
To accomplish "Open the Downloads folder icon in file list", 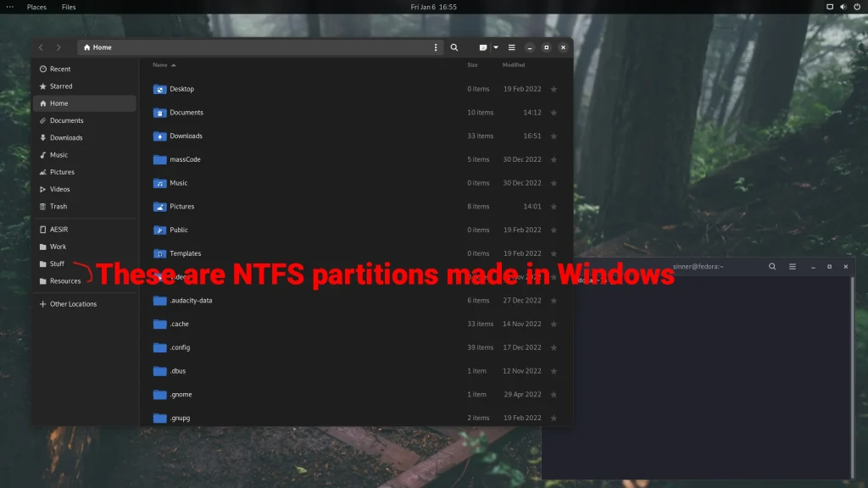I will click(x=159, y=136).
